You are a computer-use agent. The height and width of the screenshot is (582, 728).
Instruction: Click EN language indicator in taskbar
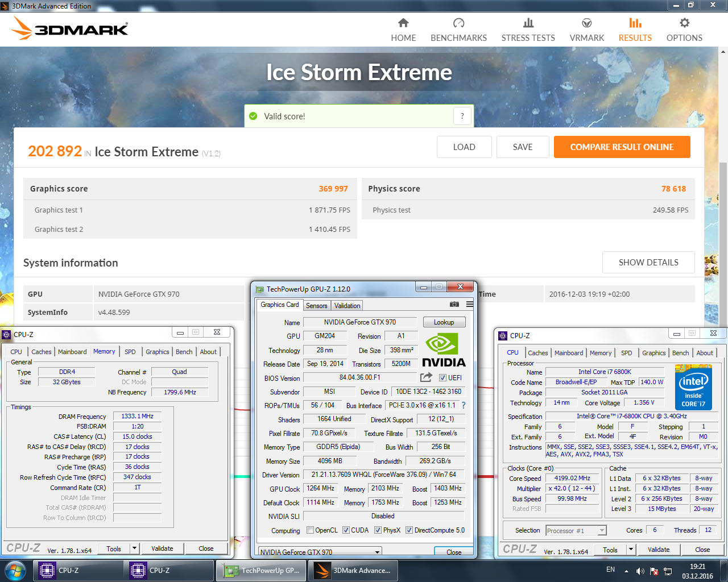pos(610,569)
